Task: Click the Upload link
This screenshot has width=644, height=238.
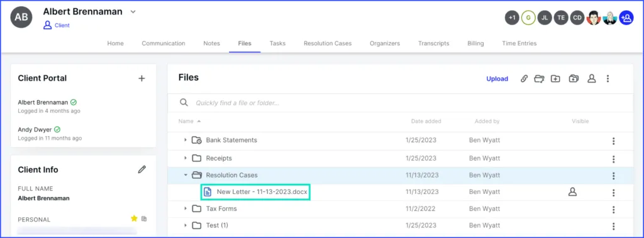Action: pyautogui.click(x=497, y=79)
